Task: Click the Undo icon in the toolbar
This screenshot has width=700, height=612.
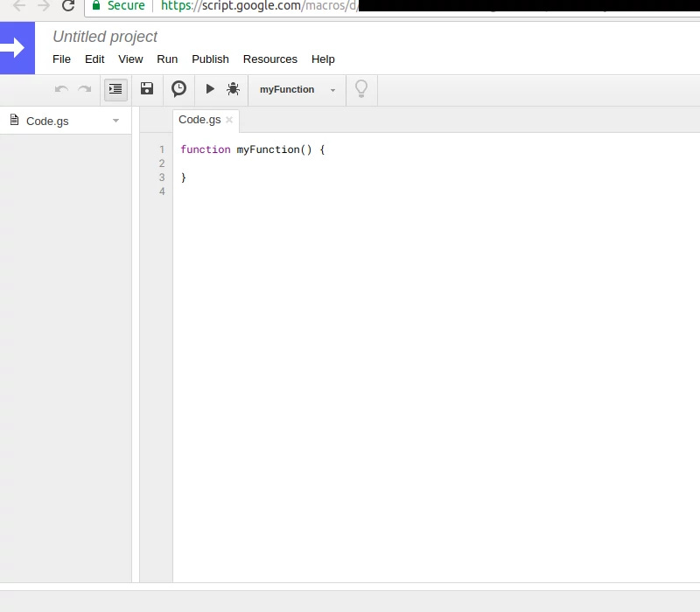Action: pos(60,88)
